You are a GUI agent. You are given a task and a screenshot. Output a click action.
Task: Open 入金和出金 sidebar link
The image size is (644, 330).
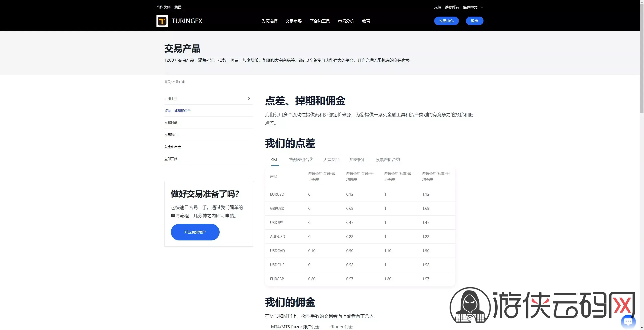point(173,147)
